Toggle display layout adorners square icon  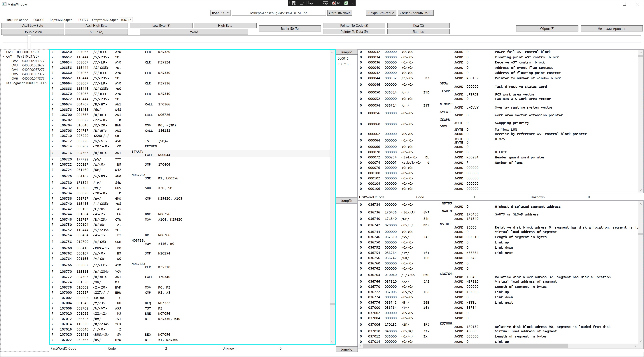pos(318,3)
